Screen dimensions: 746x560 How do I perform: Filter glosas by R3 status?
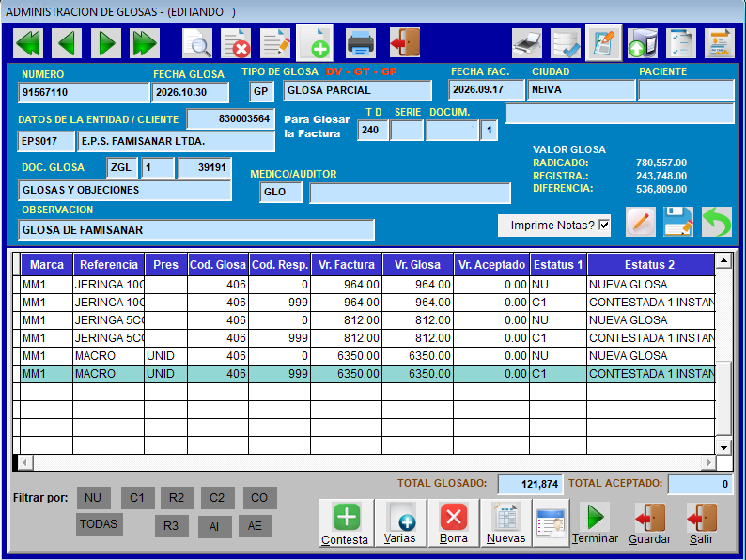pyautogui.click(x=171, y=526)
